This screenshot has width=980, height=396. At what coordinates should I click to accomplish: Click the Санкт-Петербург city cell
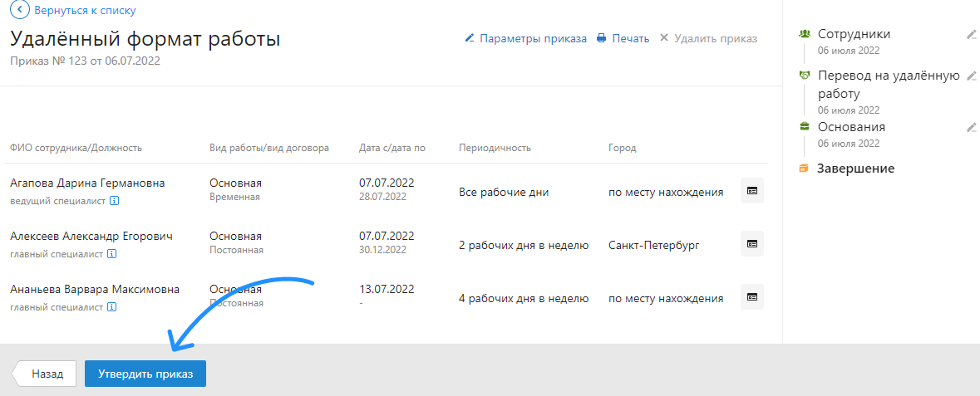tap(654, 246)
